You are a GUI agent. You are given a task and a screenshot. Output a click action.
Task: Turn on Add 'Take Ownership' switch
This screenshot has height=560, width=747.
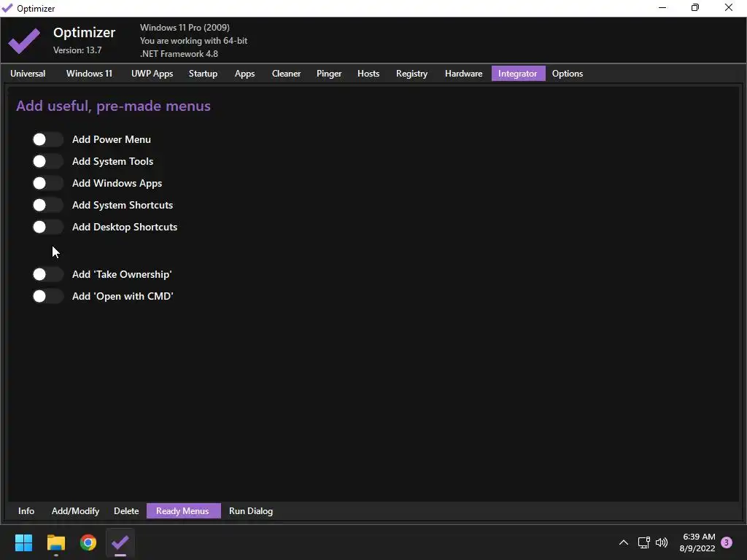tap(47, 274)
